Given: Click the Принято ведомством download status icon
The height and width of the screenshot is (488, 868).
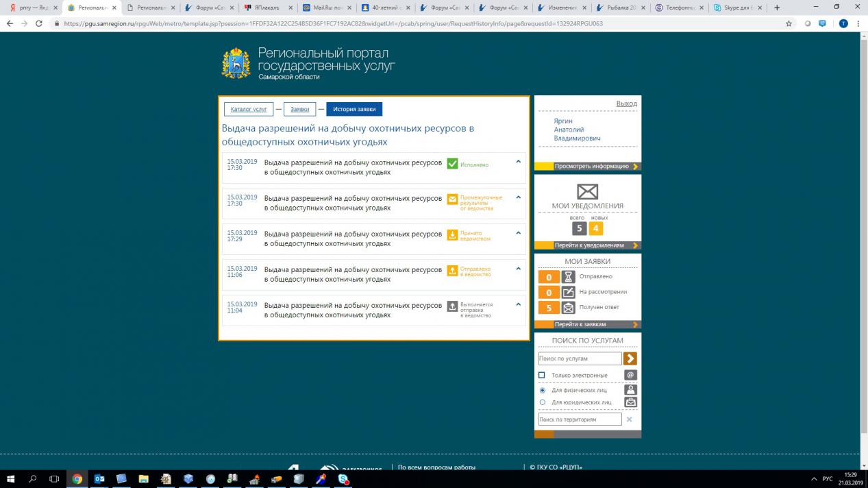Looking at the screenshot, I should click(x=452, y=235).
